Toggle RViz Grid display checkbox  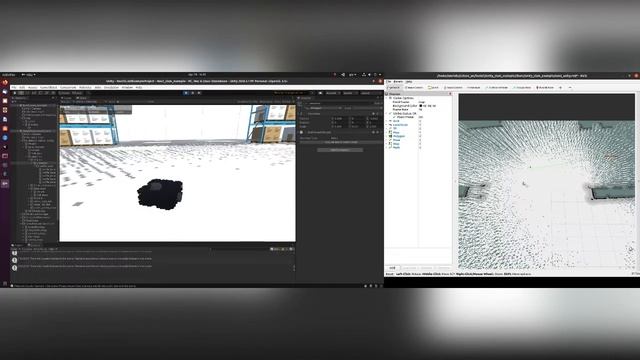coord(420,121)
